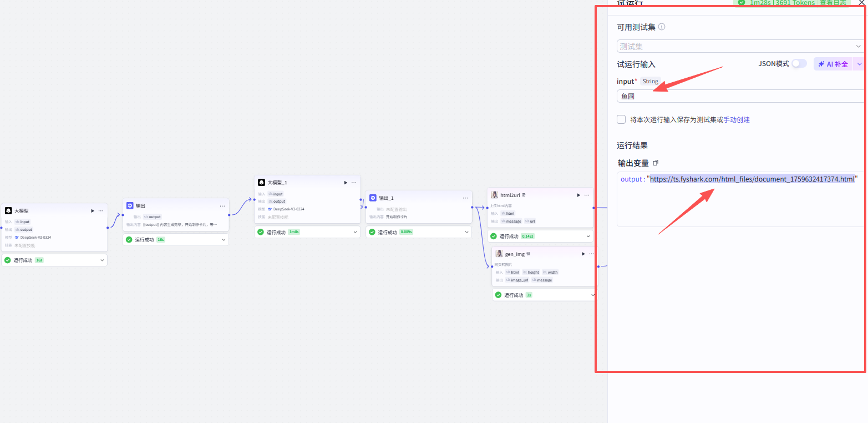Run the html2url node via its play icon
Screen dimensions: 868x423
click(x=578, y=195)
